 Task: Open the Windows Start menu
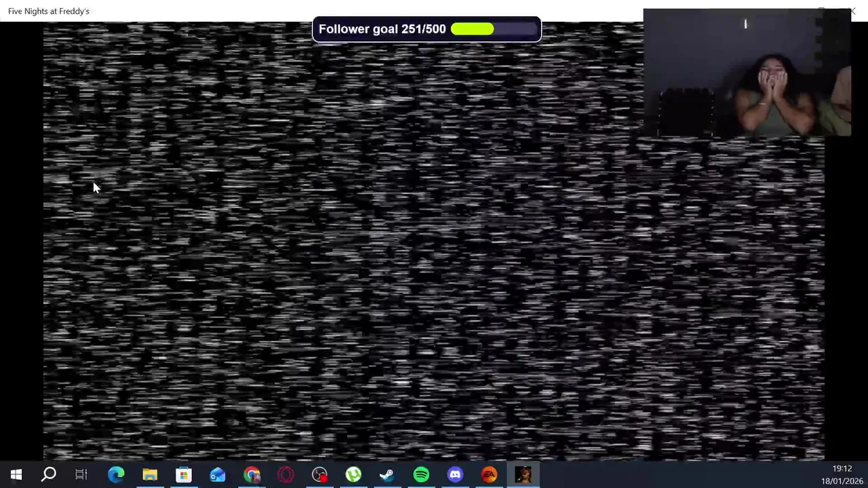tap(16, 474)
